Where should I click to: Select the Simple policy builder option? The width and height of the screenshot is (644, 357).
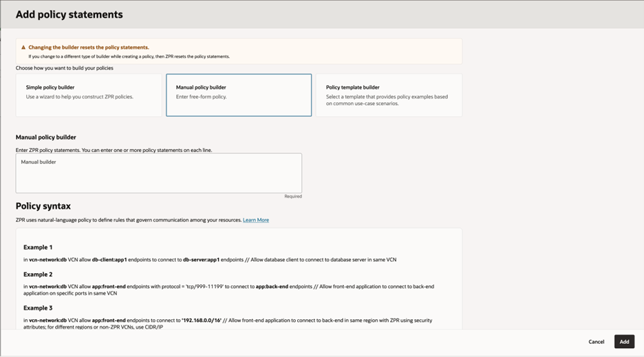pyautogui.click(x=89, y=95)
